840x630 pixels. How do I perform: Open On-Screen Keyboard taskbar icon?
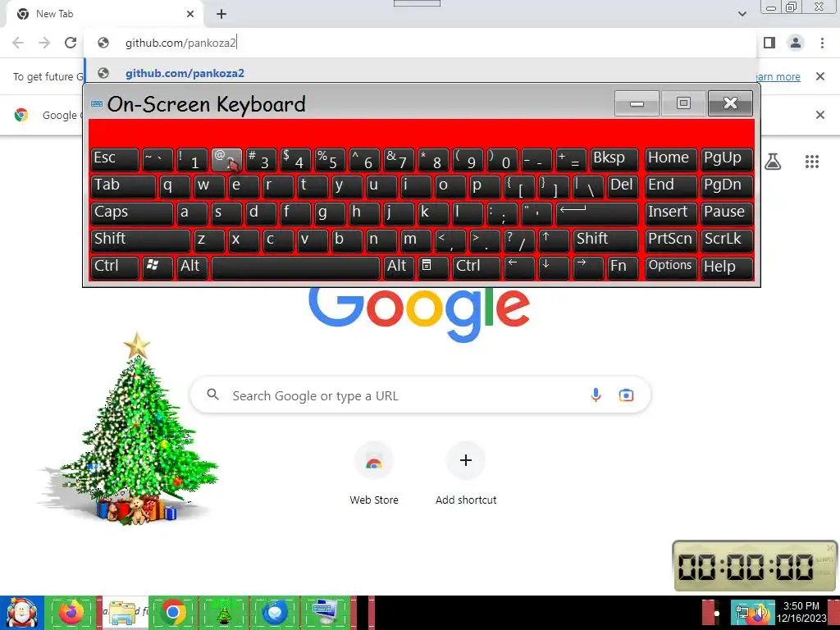coord(325,613)
